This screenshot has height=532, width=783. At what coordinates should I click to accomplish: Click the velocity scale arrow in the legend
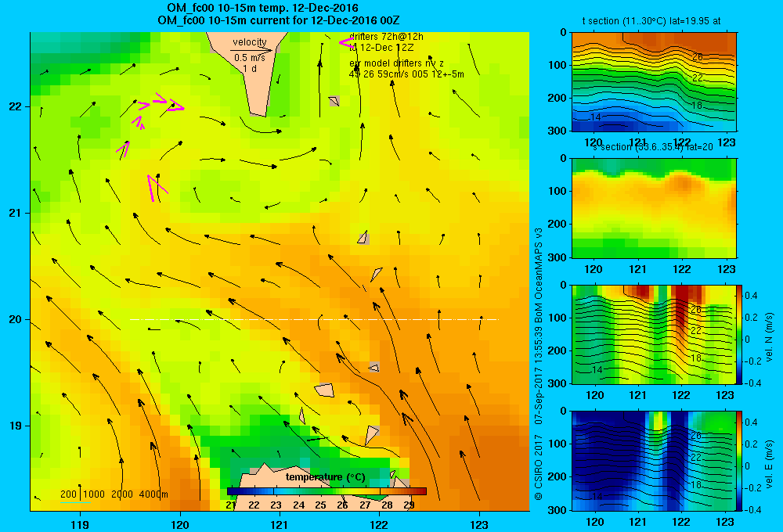tap(251, 50)
